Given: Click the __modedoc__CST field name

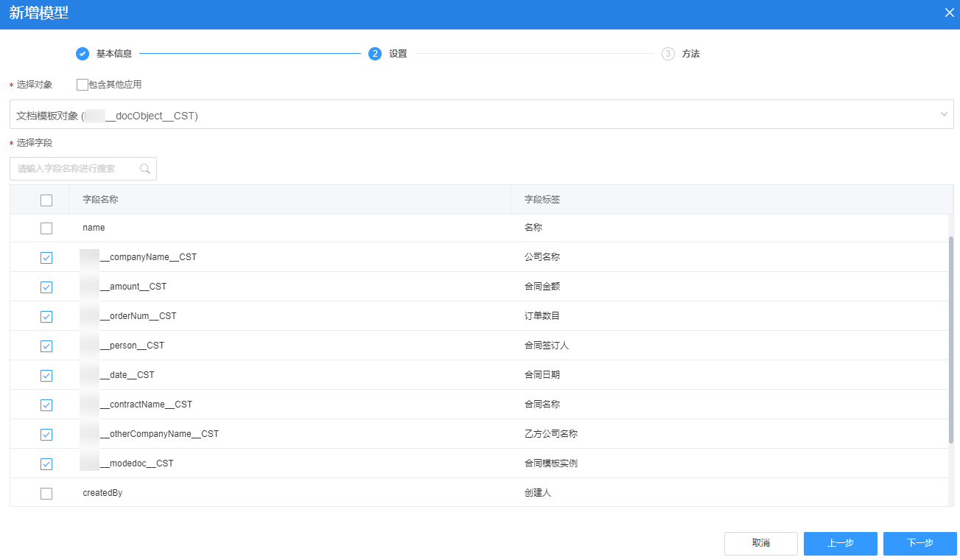Looking at the screenshot, I should click(x=127, y=463).
